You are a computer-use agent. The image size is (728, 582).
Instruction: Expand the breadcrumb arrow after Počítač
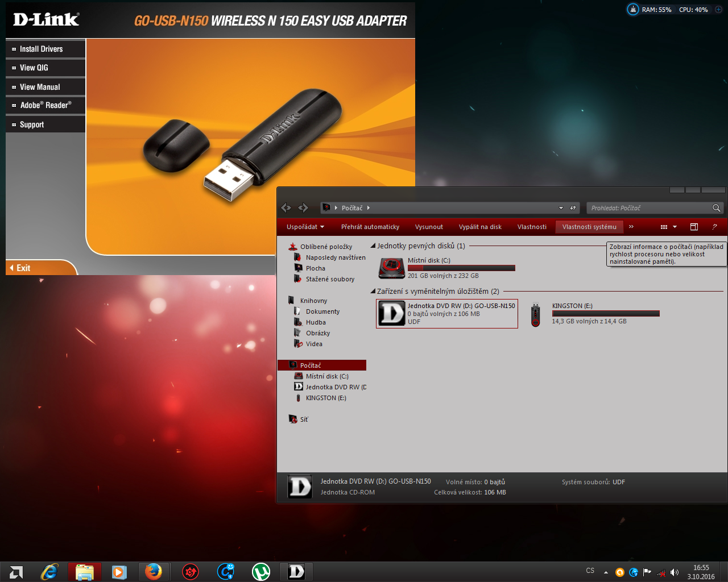tap(369, 208)
